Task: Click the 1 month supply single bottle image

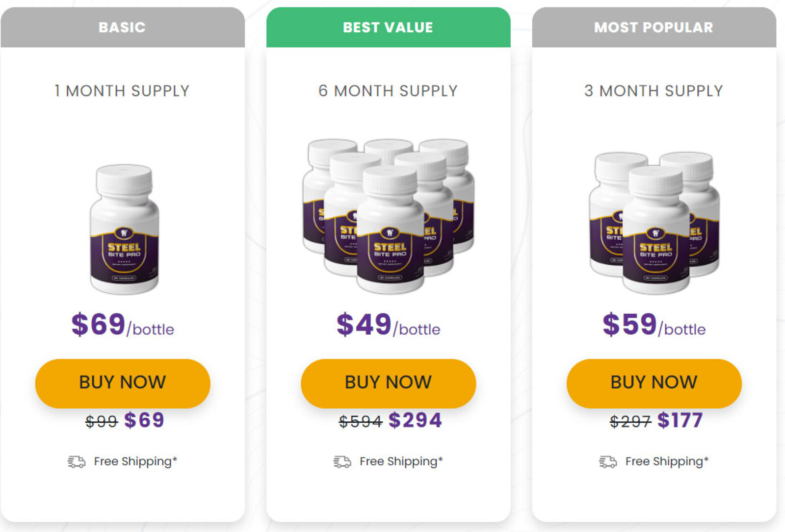Action: coord(125,229)
